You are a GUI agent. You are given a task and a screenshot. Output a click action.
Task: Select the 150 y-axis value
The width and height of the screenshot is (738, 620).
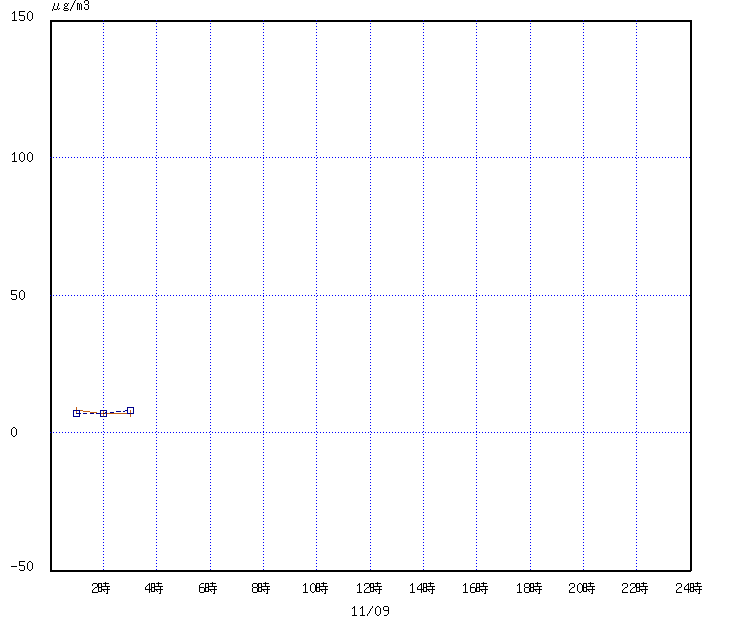coord(22,18)
